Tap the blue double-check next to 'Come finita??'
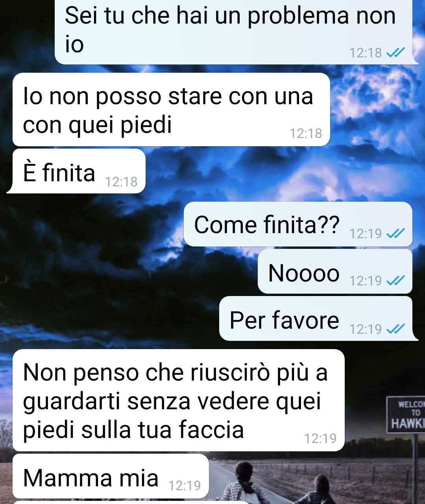The height and width of the screenshot is (504, 425). [x=395, y=234]
